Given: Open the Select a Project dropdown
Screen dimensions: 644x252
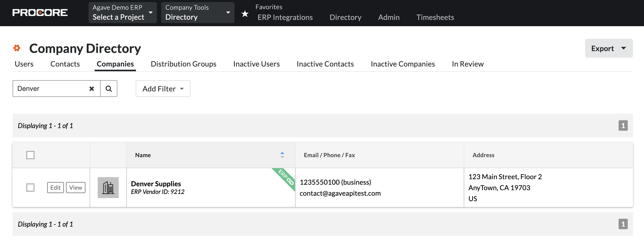Looking at the screenshot, I should (x=123, y=13).
